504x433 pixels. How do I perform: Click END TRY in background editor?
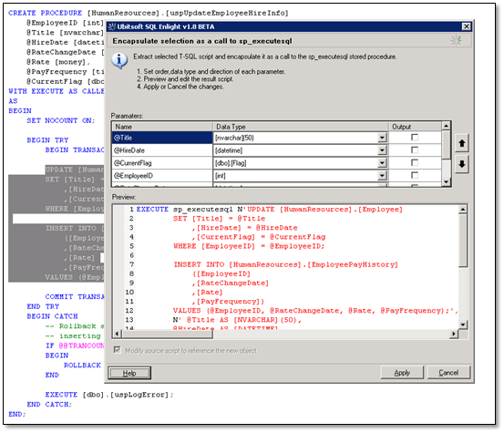click(x=43, y=306)
